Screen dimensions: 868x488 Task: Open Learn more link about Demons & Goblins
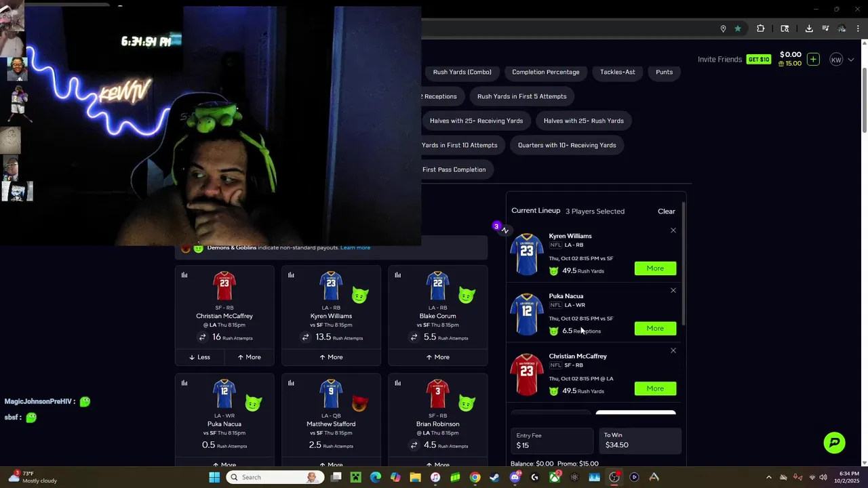[x=355, y=247]
